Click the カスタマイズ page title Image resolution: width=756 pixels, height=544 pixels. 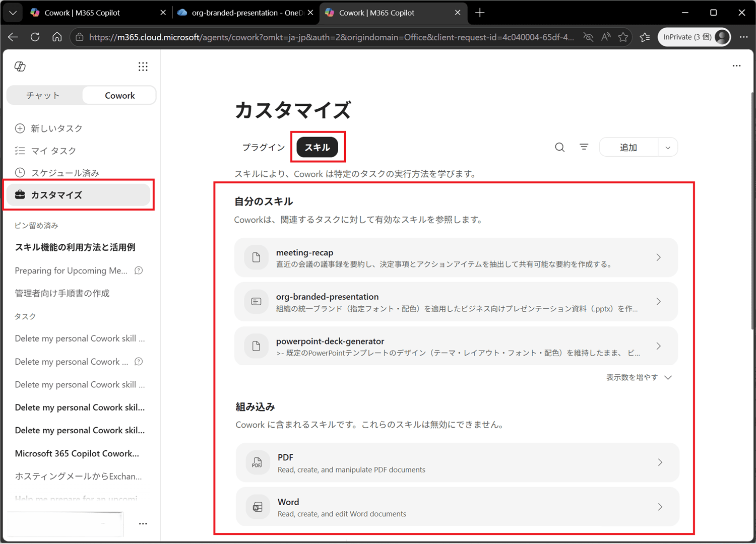[293, 110]
